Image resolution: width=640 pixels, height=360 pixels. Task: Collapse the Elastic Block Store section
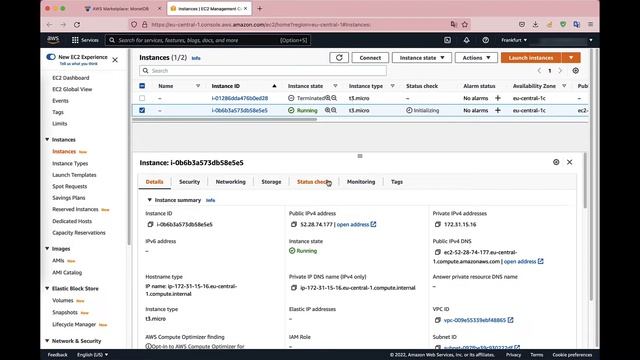click(x=47, y=289)
